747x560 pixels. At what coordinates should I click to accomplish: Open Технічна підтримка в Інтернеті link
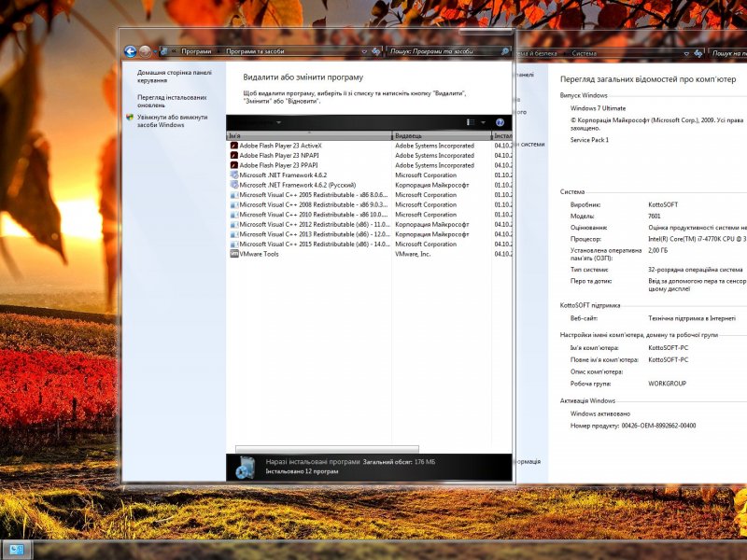point(692,318)
